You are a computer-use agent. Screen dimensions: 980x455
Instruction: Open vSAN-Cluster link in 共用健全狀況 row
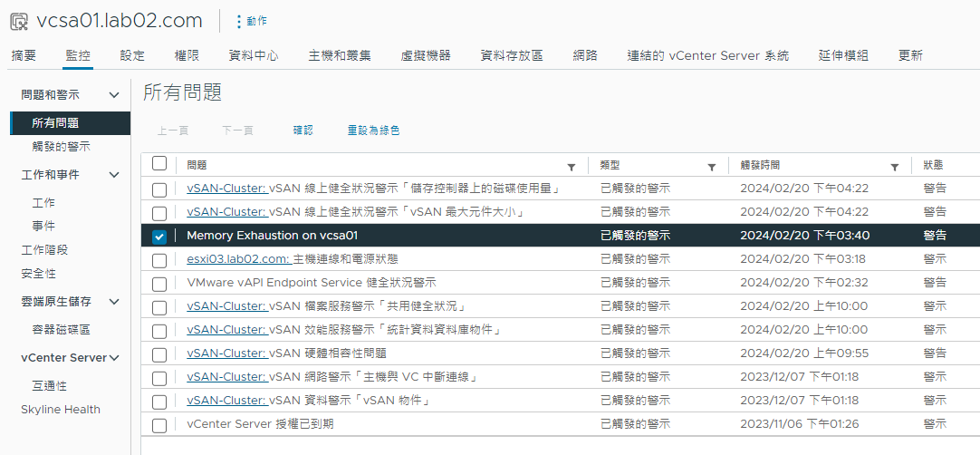point(226,306)
